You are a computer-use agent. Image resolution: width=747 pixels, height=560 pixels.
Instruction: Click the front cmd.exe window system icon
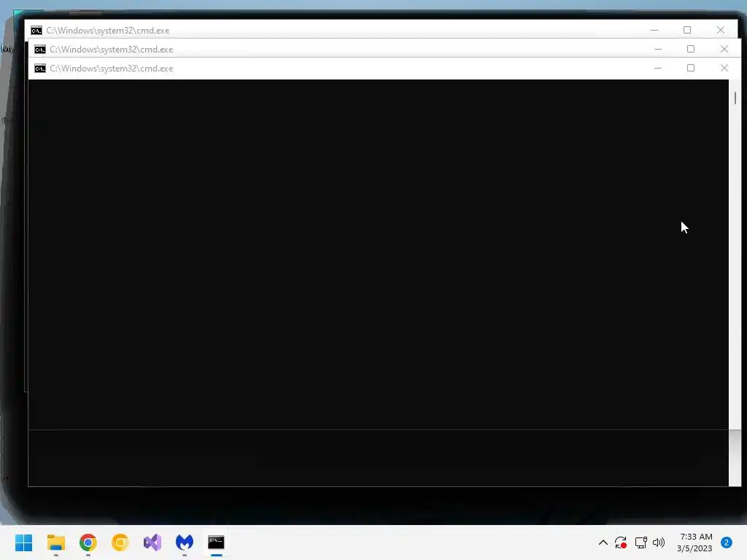point(40,69)
